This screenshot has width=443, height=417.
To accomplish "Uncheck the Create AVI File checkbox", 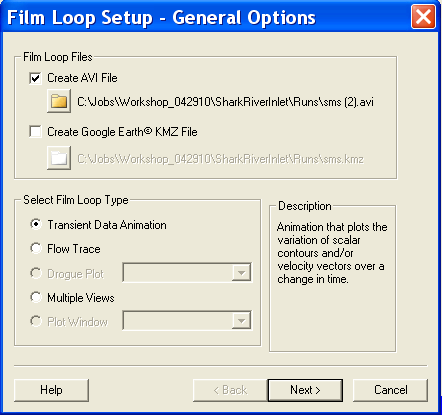I will coord(35,78).
